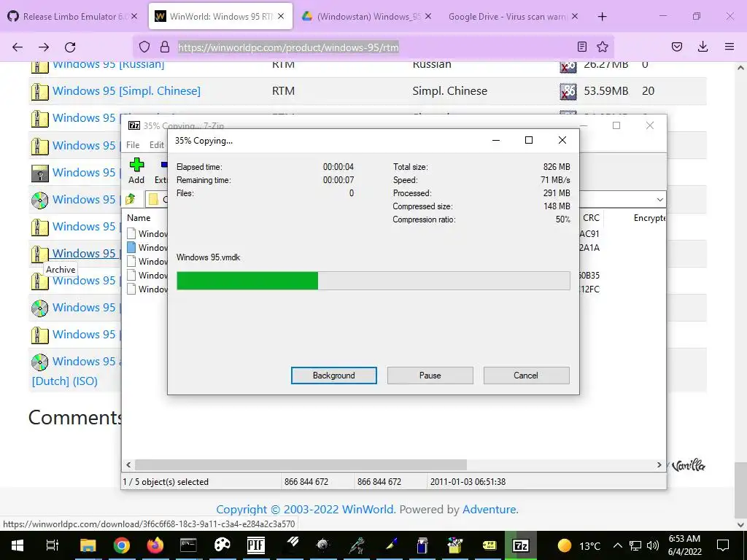This screenshot has height=560, width=747.
Task: Click the Adventure footer link
Action: pyautogui.click(x=489, y=509)
